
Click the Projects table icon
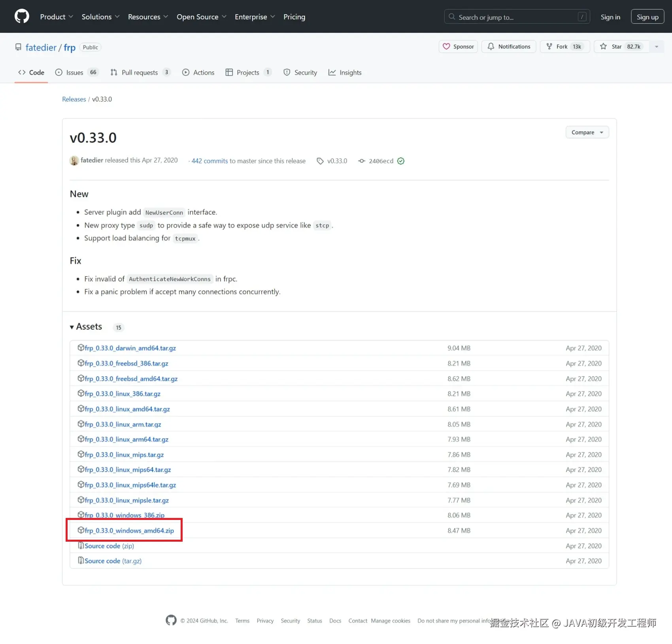(229, 72)
